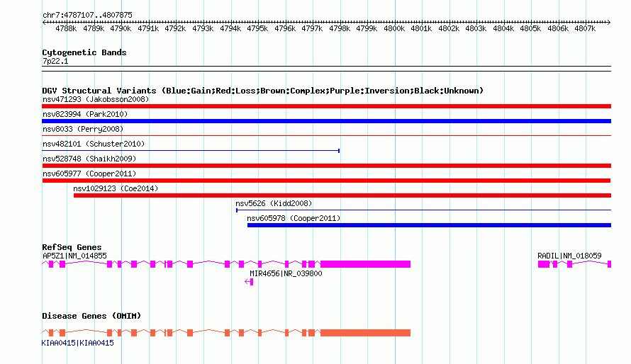Click the nsv8033 (Perry2008) thin red line
The width and height of the screenshot is (631, 364).
326,136
